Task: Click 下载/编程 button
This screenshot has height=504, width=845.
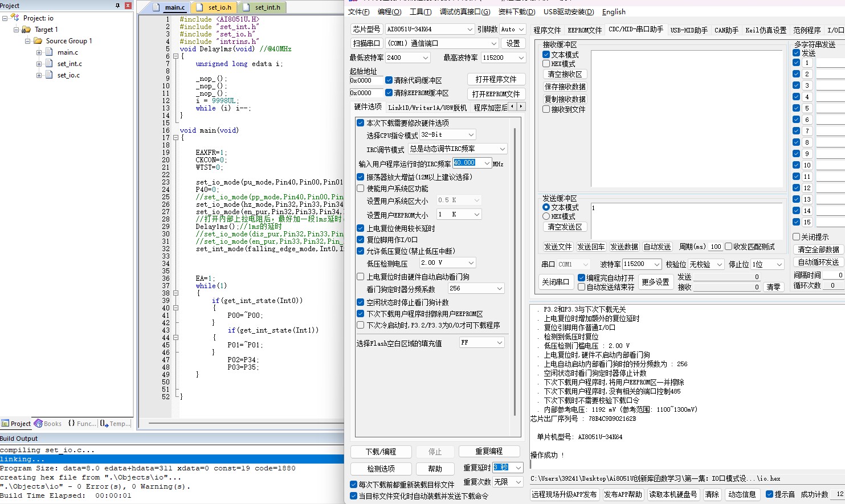Action: coord(381,452)
